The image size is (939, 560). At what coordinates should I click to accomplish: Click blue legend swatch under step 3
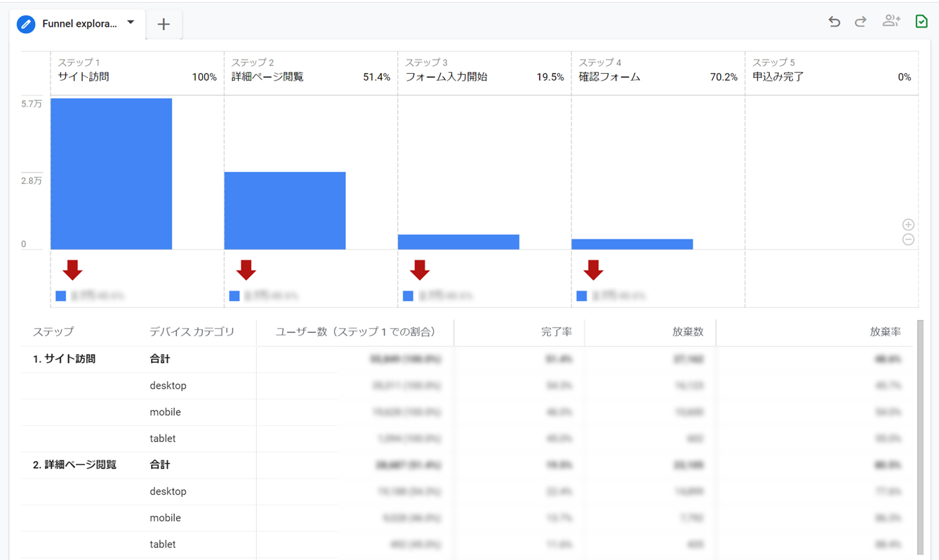408,296
